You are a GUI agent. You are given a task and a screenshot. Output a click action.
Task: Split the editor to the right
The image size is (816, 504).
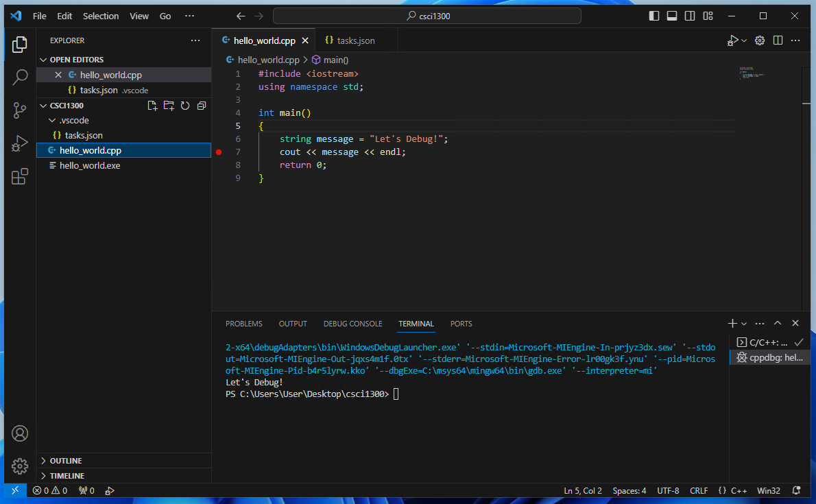[778, 40]
